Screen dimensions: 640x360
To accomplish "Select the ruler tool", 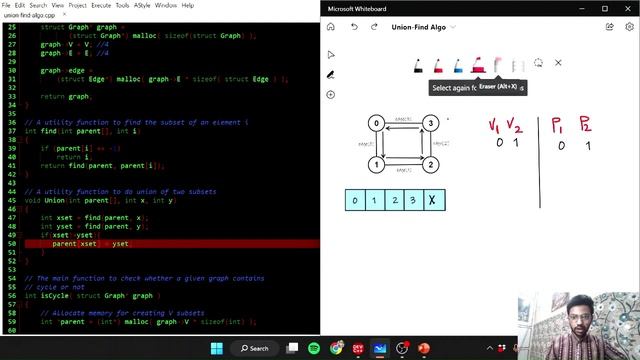I will tap(518, 65).
